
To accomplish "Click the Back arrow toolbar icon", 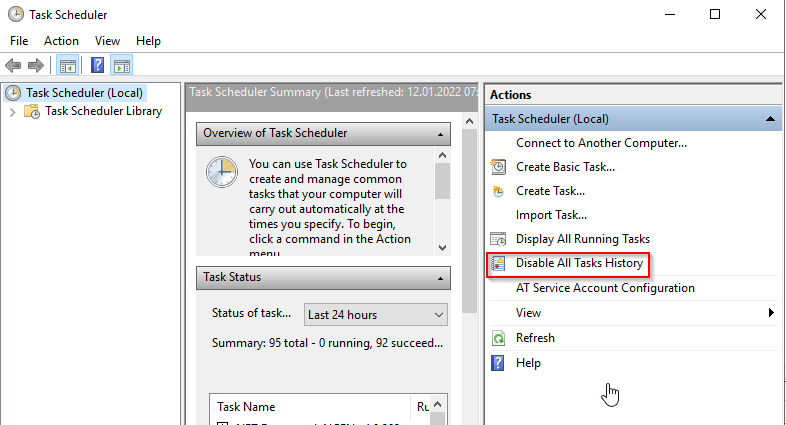I will 14,66.
